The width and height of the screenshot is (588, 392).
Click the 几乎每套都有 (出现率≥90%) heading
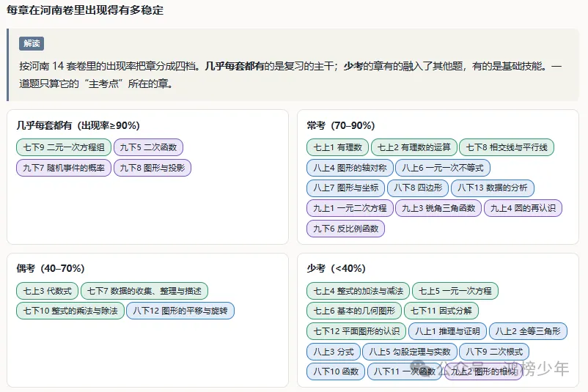click(x=78, y=125)
